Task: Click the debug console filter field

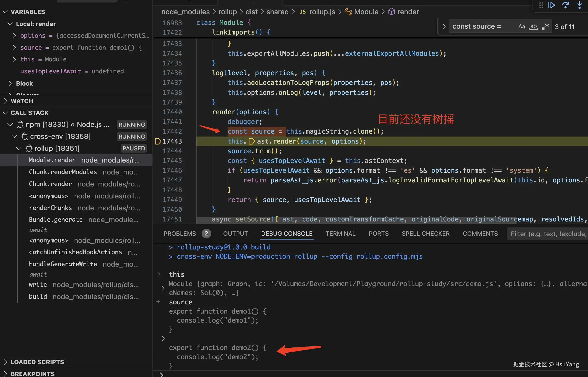Action: pos(548,234)
